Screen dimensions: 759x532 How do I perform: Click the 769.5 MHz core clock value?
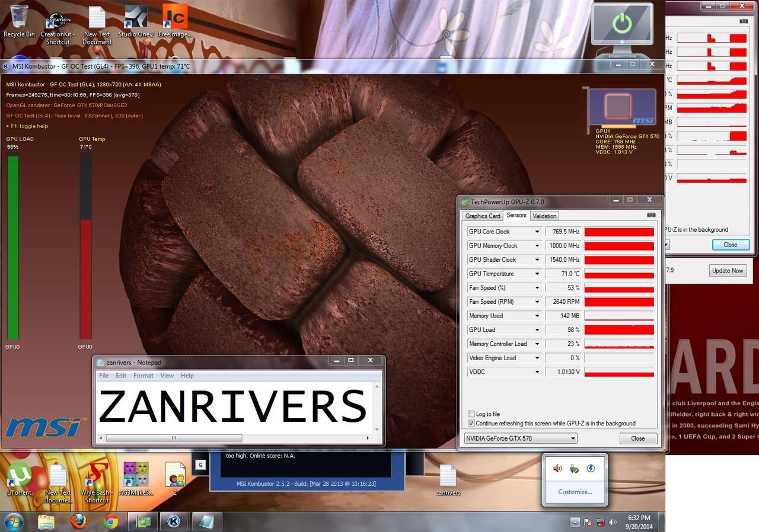(x=563, y=232)
